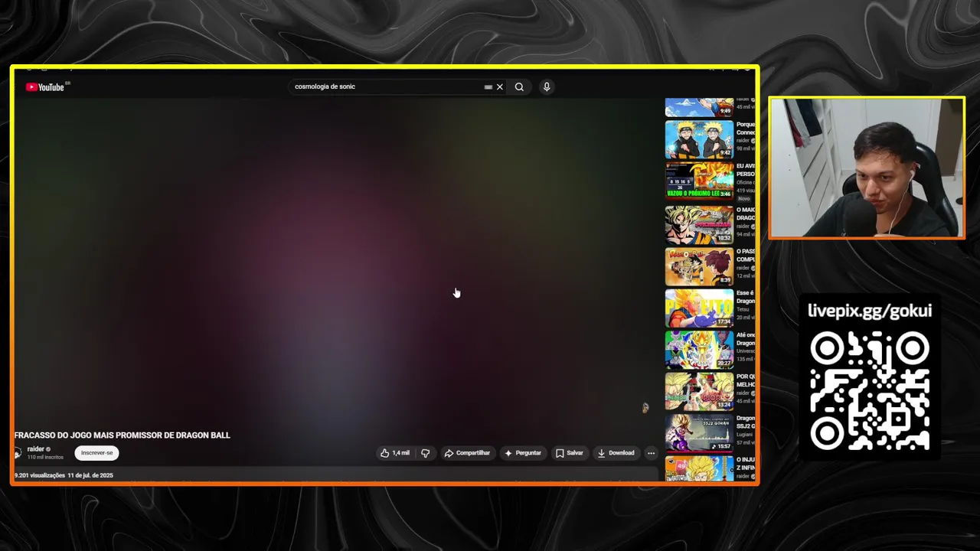Open the SSJ2 Gohan video lasting 15:57

[x=699, y=432]
